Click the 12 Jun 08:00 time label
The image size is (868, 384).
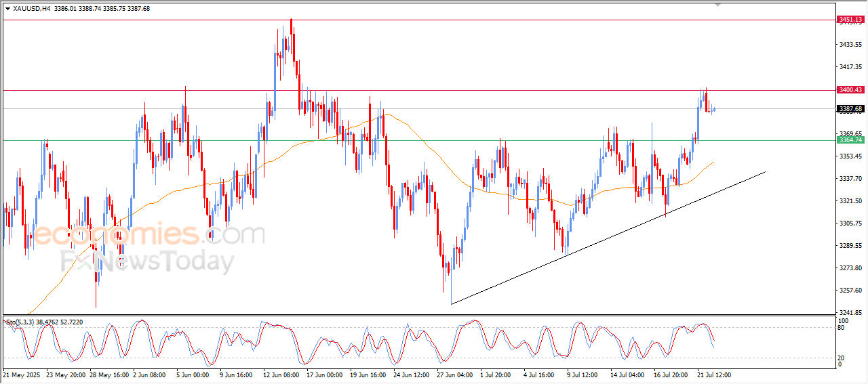coord(281,375)
